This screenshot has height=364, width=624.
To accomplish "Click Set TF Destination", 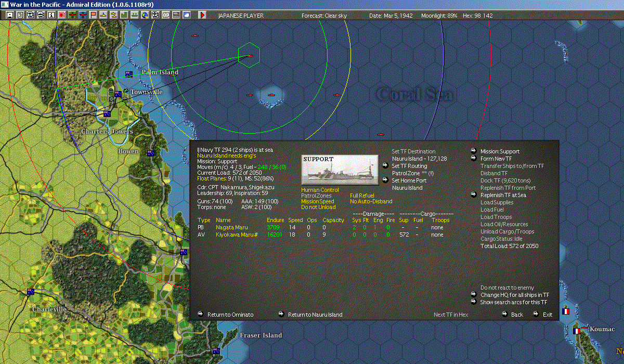I will pos(413,152).
